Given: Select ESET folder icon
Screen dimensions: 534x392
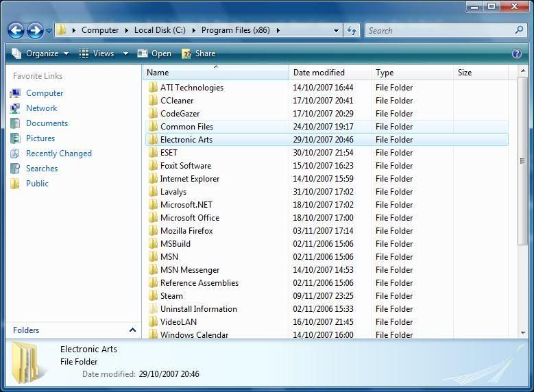Looking at the screenshot, I should coord(153,153).
